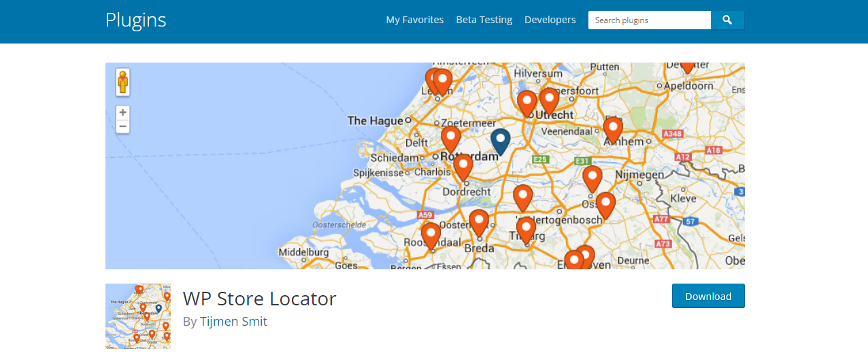Click the Apeldoorn map label

[689, 86]
